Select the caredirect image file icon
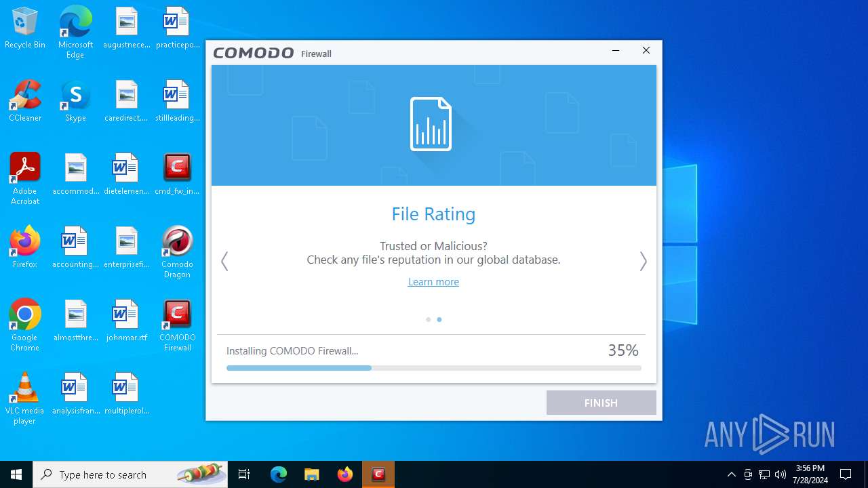This screenshot has height=488, width=868. point(127,101)
